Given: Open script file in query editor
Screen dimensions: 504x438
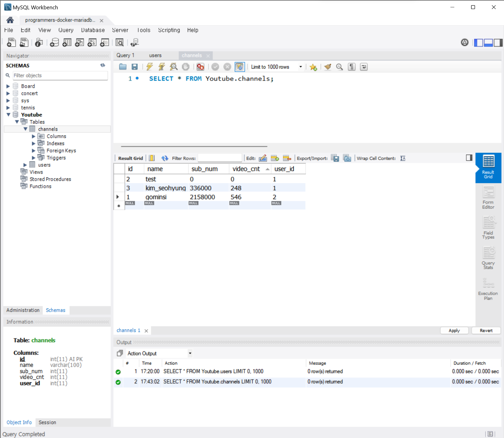Looking at the screenshot, I should click(x=123, y=67).
